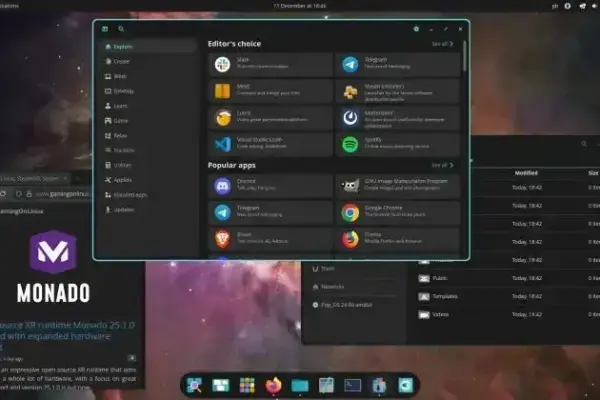Open the text editor icon in dock
600x400 pixels.
tap(326, 385)
